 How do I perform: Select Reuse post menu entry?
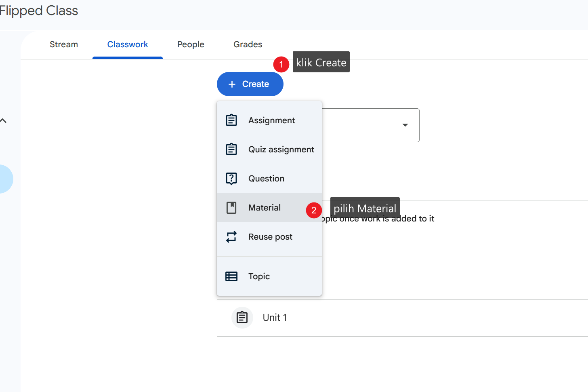click(269, 237)
